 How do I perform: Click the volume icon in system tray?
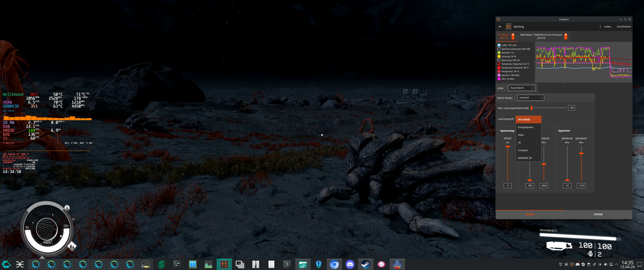[x=605, y=264]
